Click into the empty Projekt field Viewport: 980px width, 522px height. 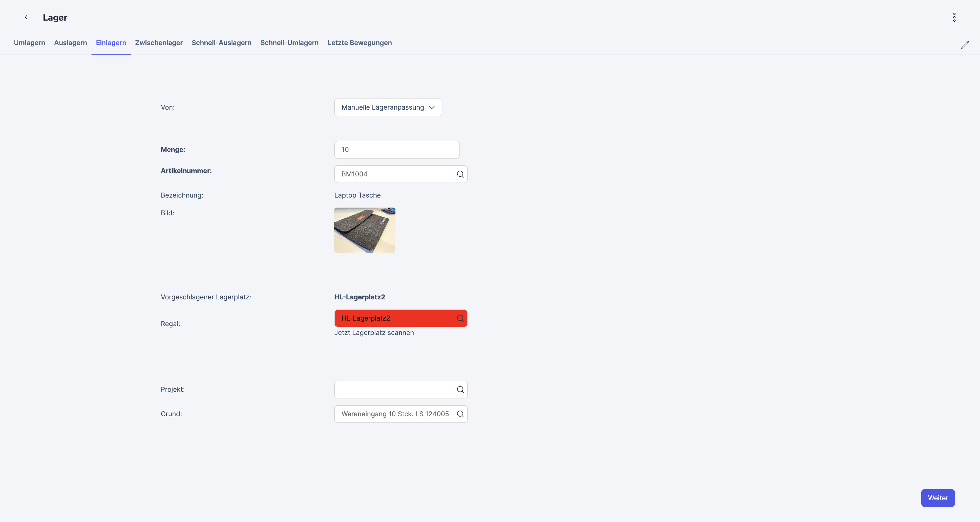tap(394, 390)
